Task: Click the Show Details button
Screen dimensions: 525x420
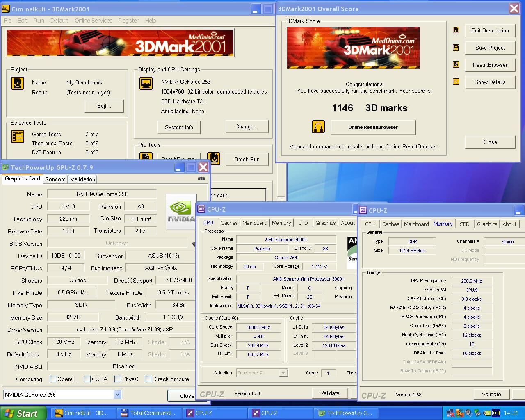Action: click(x=490, y=82)
